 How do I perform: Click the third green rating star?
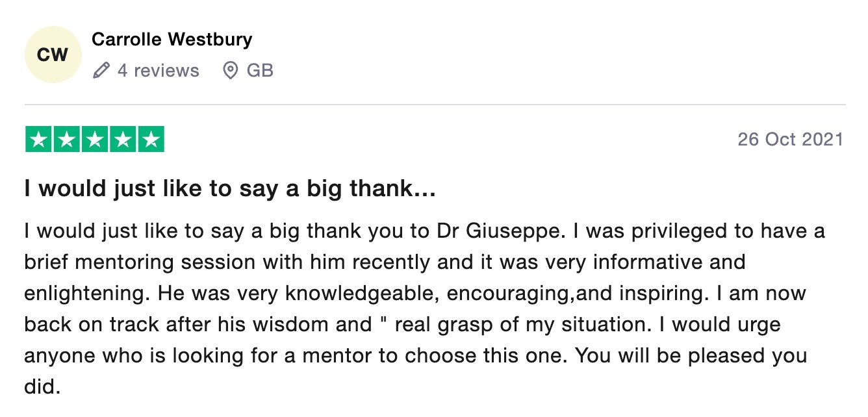[x=95, y=140]
